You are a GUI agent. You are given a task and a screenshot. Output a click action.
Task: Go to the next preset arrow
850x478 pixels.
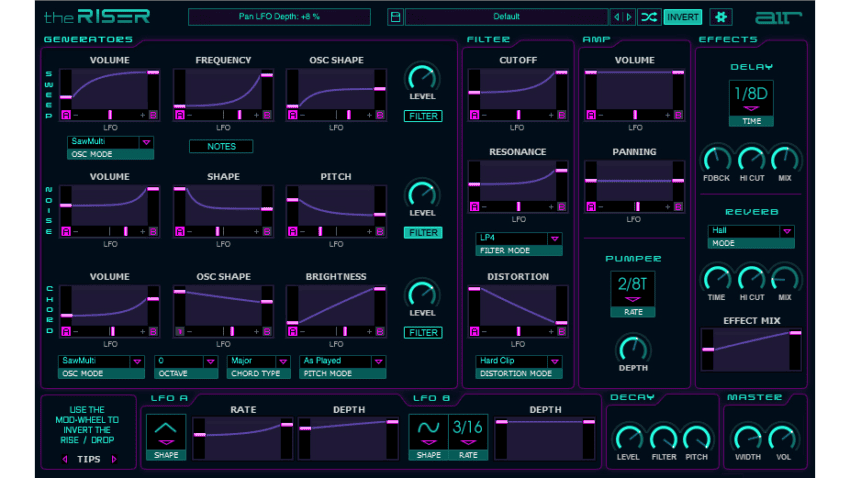click(628, 17)
